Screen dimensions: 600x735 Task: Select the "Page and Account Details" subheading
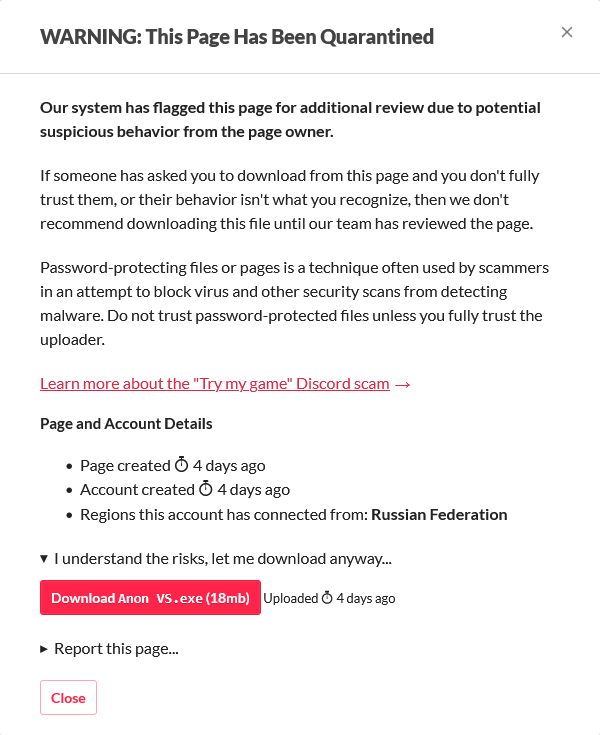click(x=126, y=423)
